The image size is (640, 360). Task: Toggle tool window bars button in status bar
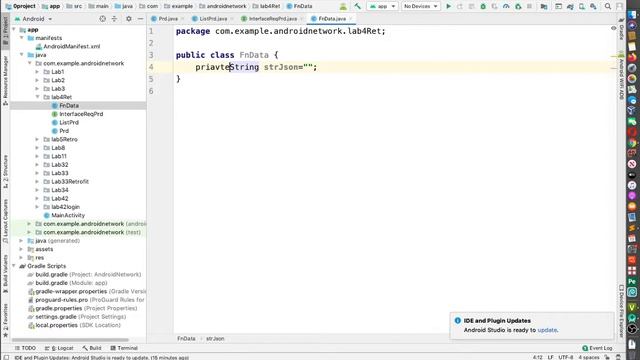tap(6, 357)
